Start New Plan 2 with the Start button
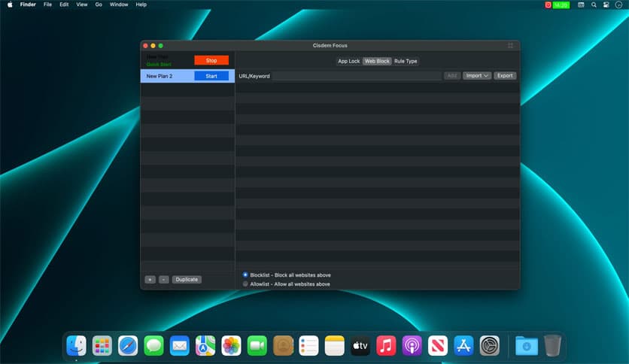Image resolution: width=629 pixels, height=364 pixels. point(211,76)
